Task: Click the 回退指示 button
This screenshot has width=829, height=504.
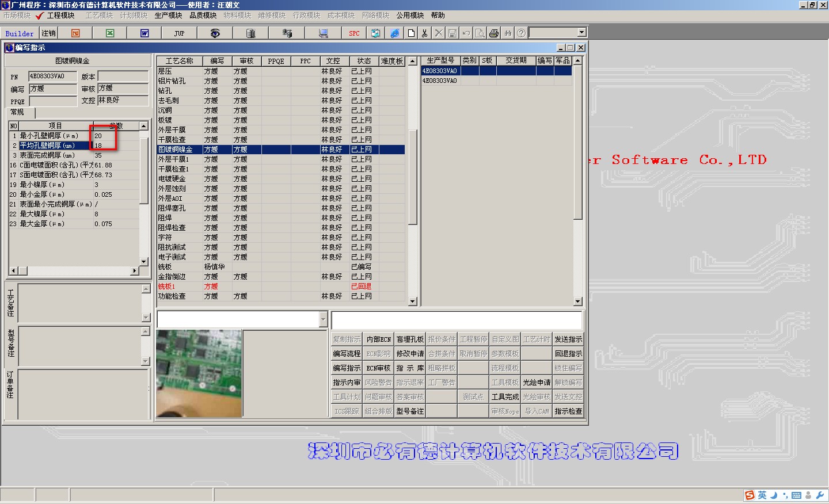Action: click(568, 354)
